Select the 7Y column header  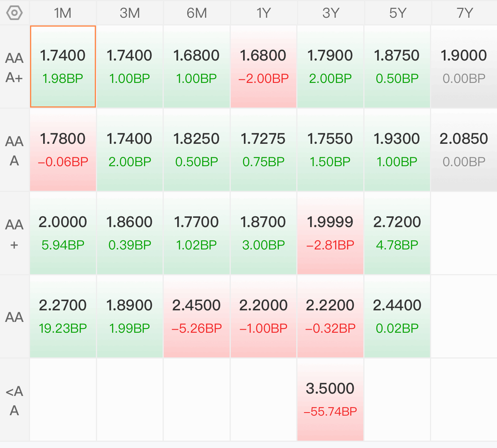[x=464, y=13]
